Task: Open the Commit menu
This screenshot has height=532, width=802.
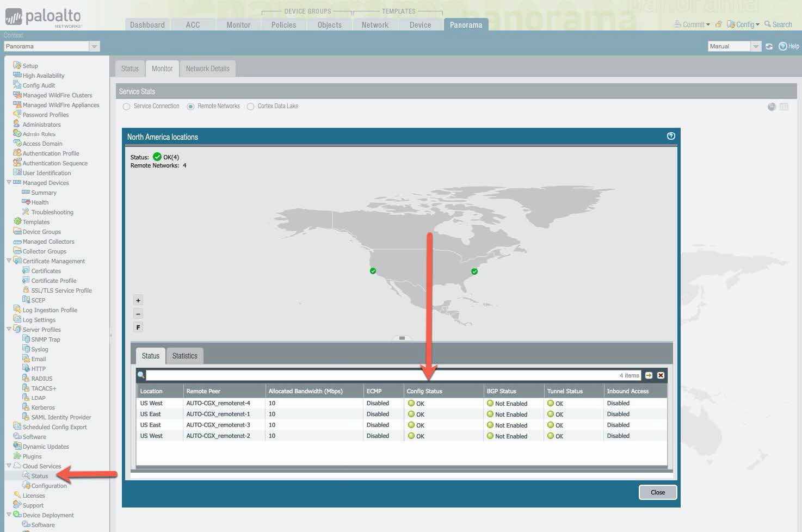Action: coord(693,24)
